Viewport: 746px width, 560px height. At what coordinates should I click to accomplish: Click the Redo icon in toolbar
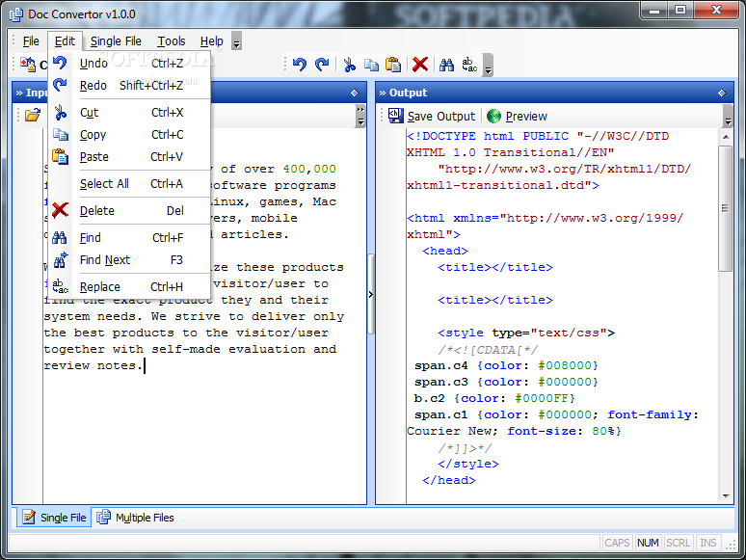pos(322,65)
